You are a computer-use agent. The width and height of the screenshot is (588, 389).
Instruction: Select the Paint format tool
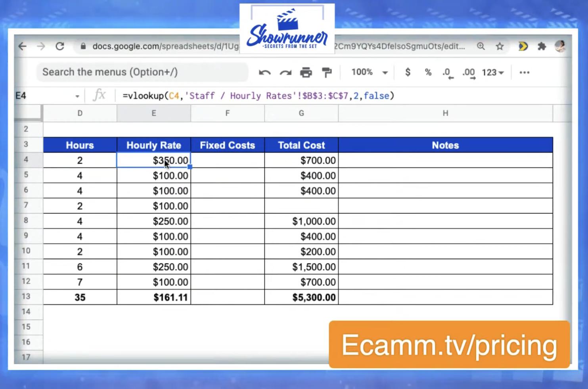coord(326,72)
